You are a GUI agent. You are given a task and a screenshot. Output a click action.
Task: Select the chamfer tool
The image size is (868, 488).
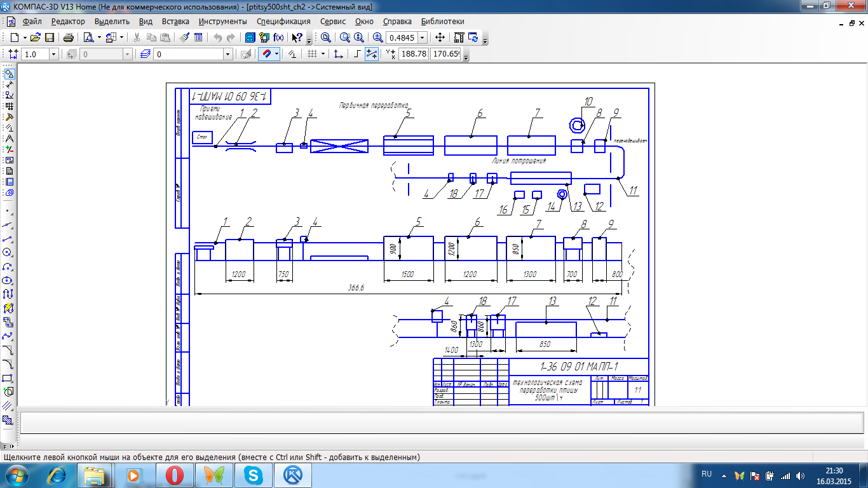coord(8,349)
